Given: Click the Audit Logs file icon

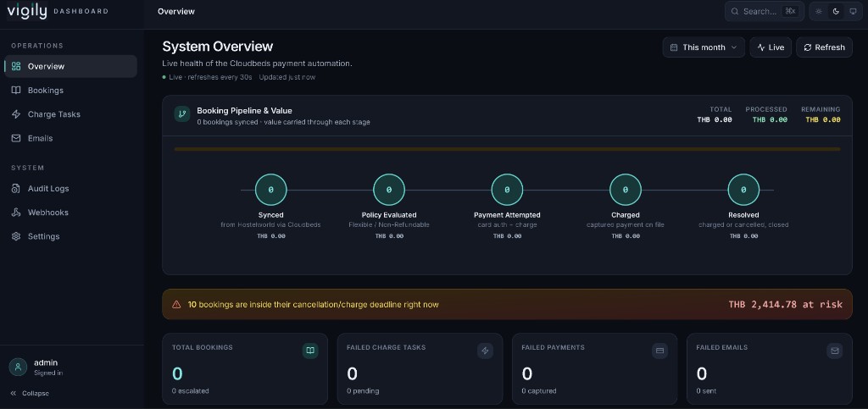Looking at the screenshot, I should point(16,189).
